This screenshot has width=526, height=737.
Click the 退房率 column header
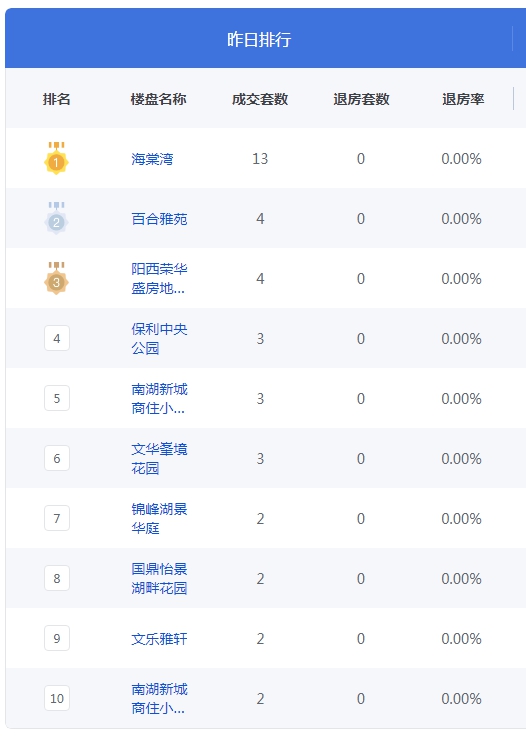coord(463,99)
